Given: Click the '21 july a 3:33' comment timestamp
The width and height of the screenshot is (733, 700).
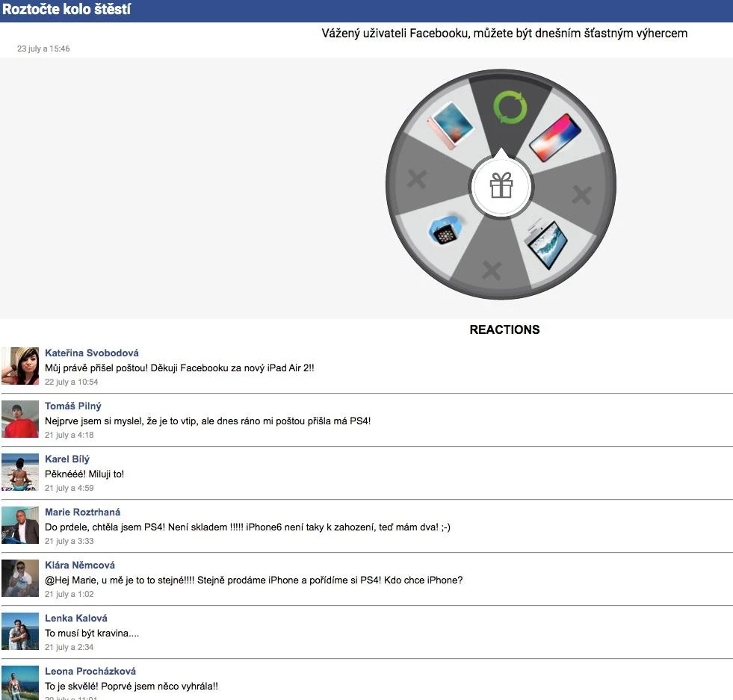Looking at the screenshot, I should pyautogui.click(x=69, y=541).
